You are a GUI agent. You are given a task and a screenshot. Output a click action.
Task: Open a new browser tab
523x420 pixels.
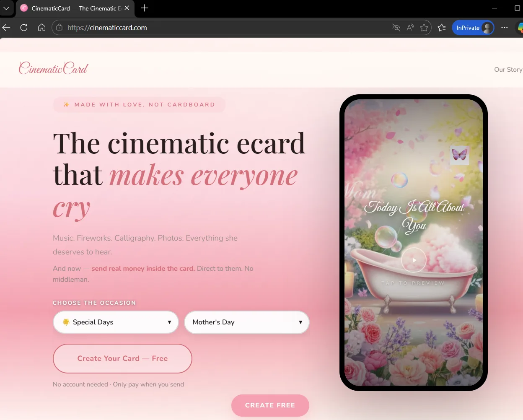pyautogui.click(x=144, y=8)
